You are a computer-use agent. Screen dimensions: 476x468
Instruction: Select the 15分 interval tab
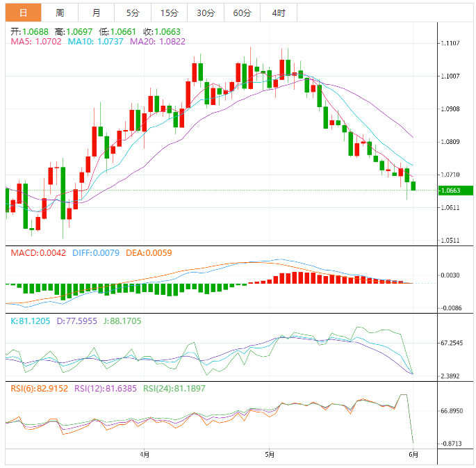click(169, 13)
